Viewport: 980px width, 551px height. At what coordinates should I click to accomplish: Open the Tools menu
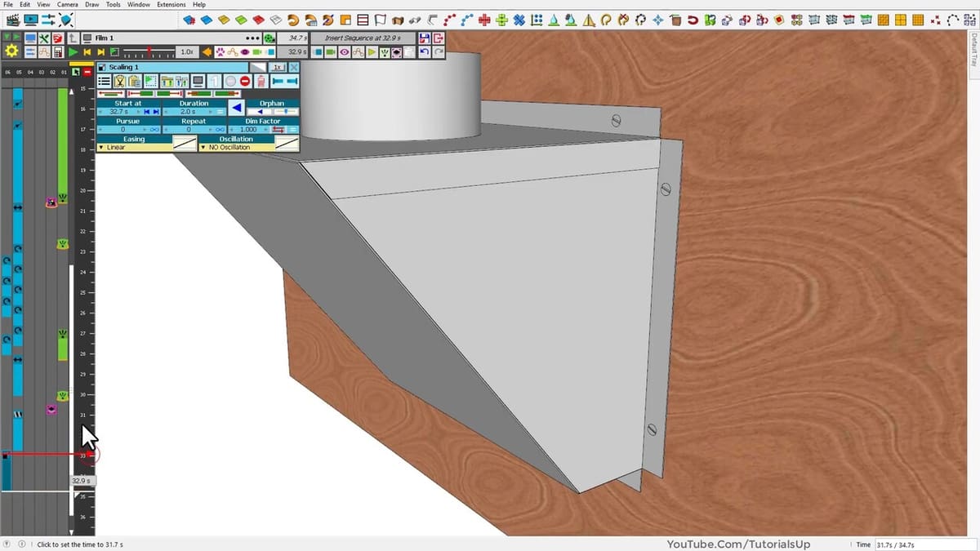(x=113, y=4)
